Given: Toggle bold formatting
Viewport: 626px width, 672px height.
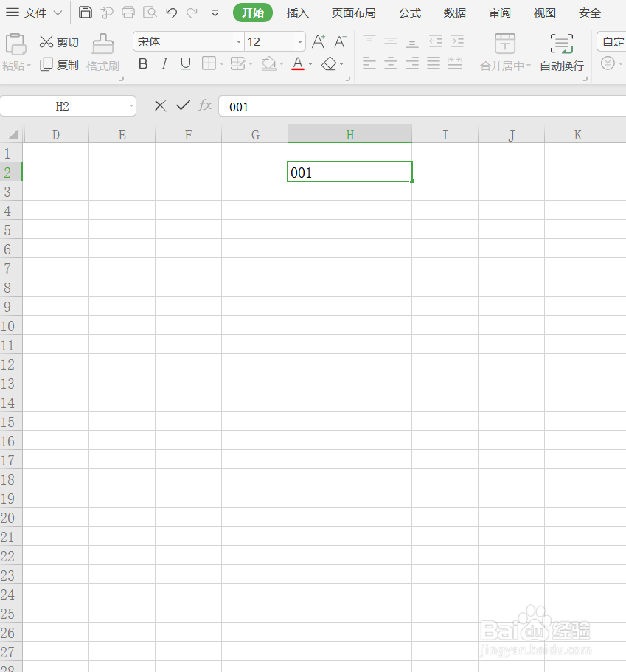Looking at the screenshot, I should (x=143, y=64).
